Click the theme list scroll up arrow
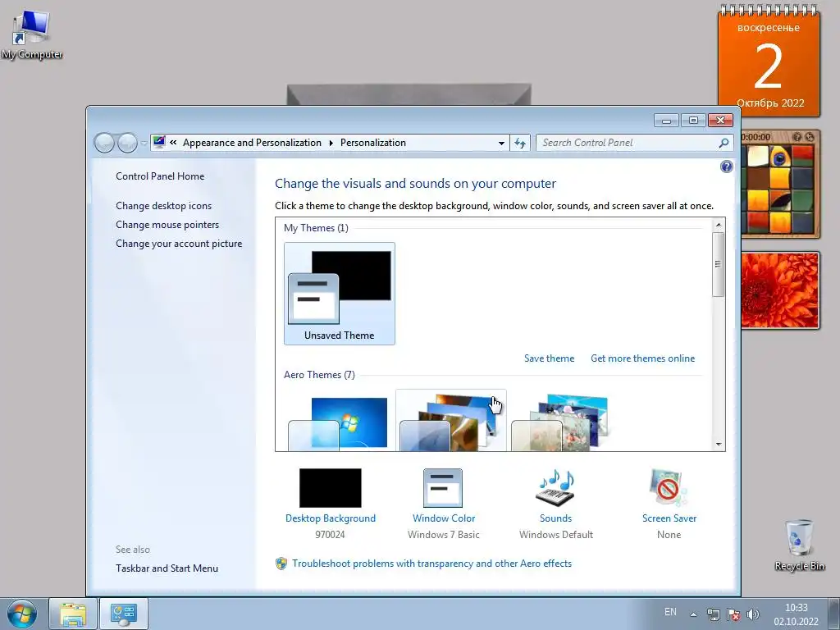Image resolution: width=840 pixels, height=630 pixels. [x=719, y=225]
